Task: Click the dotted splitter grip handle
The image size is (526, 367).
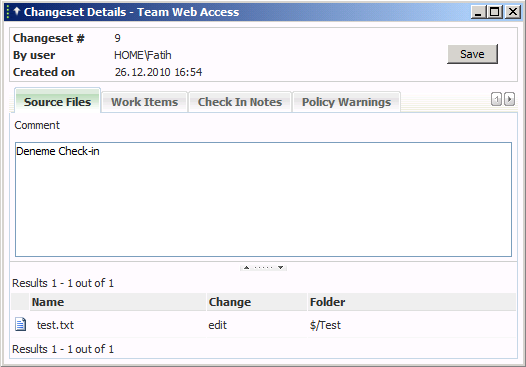Action: pos(263,268)
